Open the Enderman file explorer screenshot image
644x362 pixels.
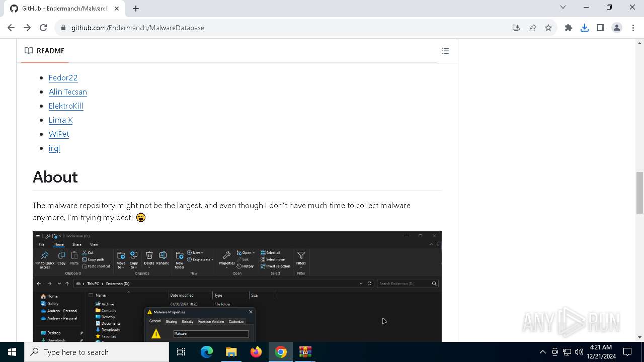(237, 287)
